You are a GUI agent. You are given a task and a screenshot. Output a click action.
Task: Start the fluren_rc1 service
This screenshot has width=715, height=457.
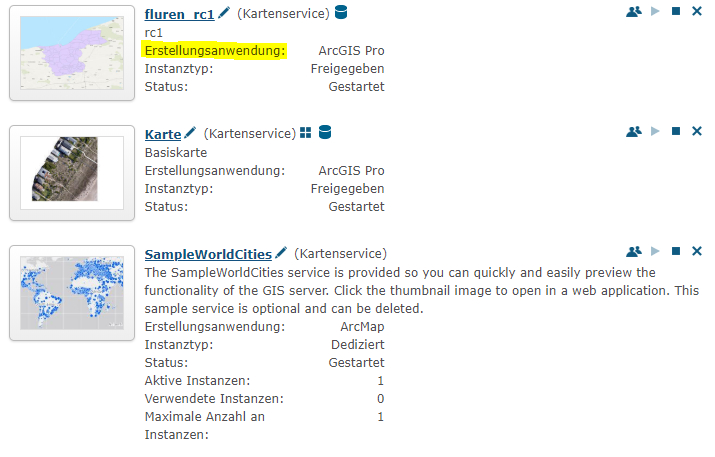(x=655, y=11)
